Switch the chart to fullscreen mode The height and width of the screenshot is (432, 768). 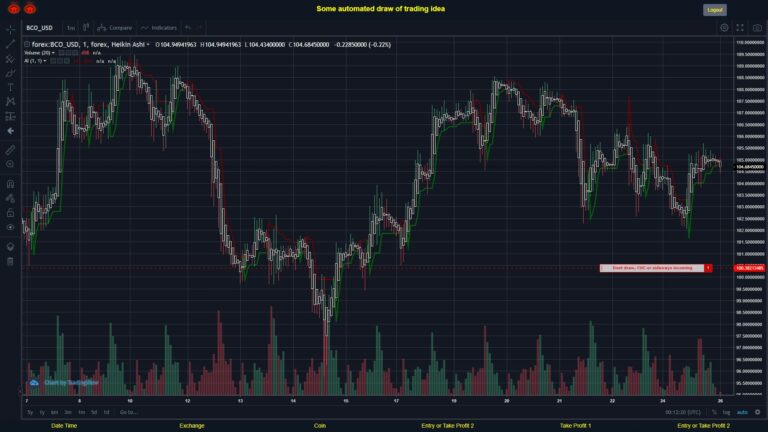pos(740,28)
